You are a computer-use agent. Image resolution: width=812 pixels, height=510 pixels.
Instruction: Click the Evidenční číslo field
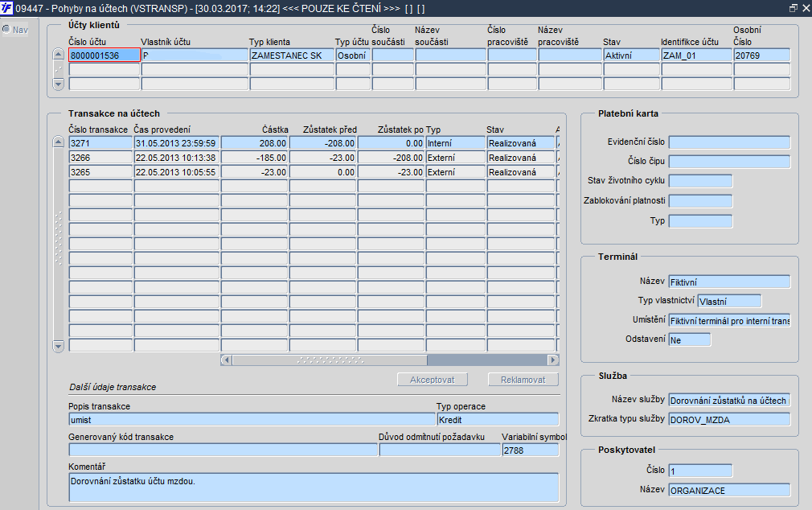730,142
